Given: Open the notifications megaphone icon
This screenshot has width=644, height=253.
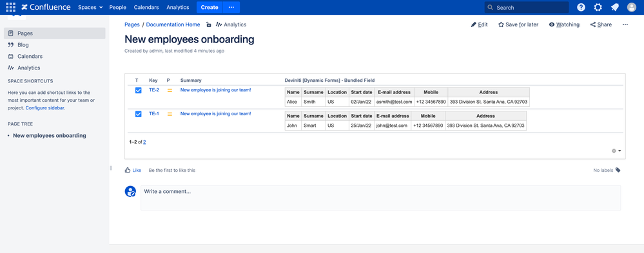Looking at the screenshot, I should [615, 7].
